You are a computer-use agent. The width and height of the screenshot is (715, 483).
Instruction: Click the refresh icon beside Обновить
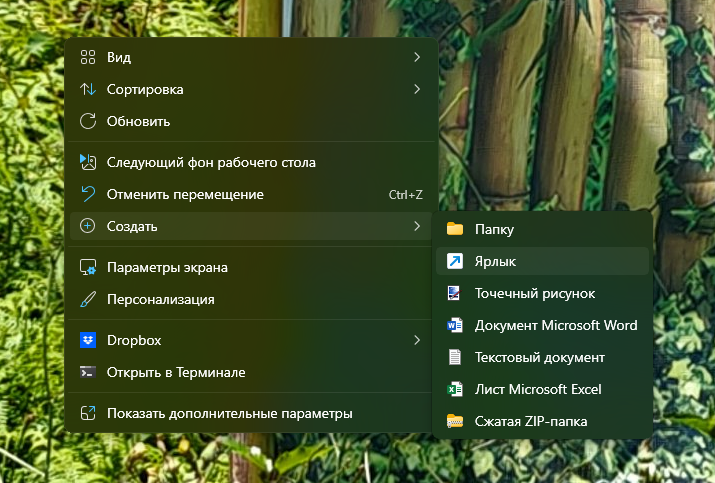pyautogui.click(x=88, y=121)
